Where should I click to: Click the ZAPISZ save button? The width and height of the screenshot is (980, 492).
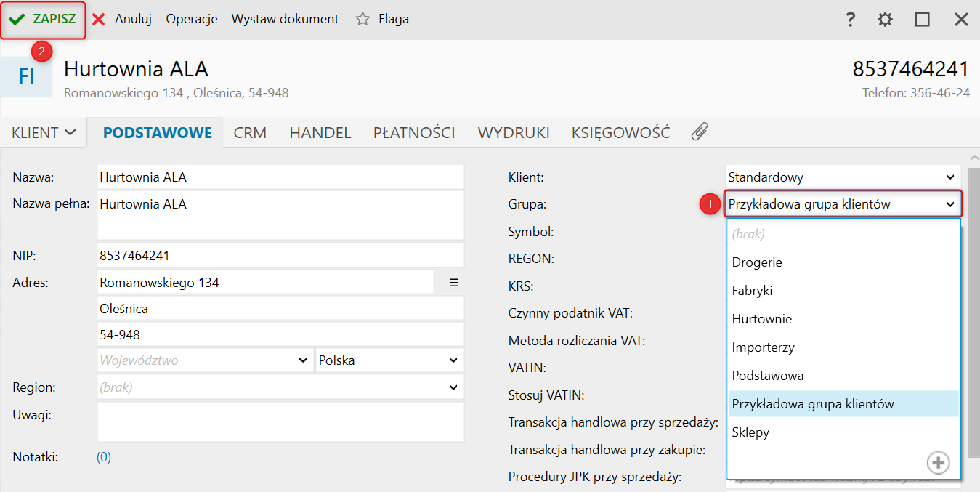(x=42, y=20)
